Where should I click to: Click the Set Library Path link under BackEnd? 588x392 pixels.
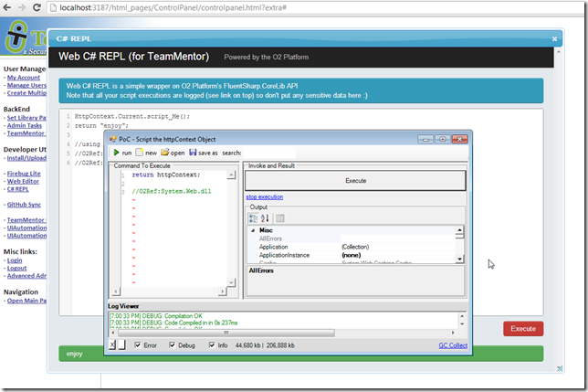26,117
